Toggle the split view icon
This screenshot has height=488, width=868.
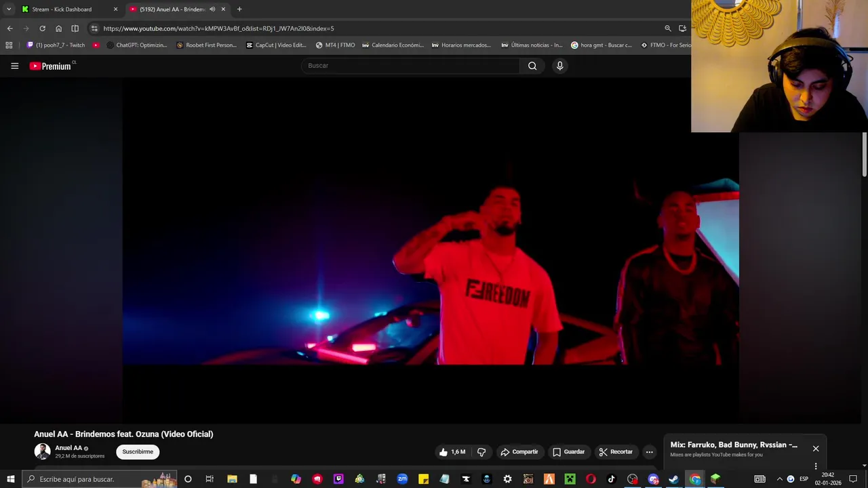pyautogui.click(x=75, y=28)
